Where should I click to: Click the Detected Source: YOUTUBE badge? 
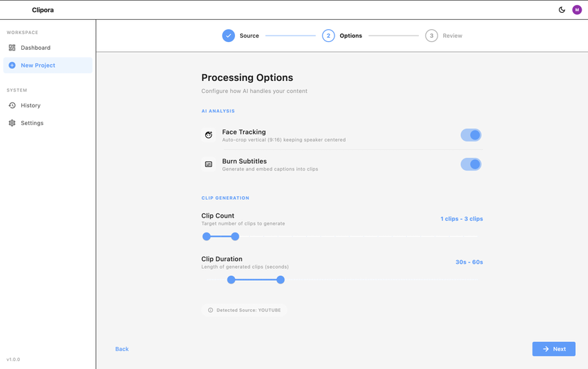pyautogui.click(x=244, y=310)
